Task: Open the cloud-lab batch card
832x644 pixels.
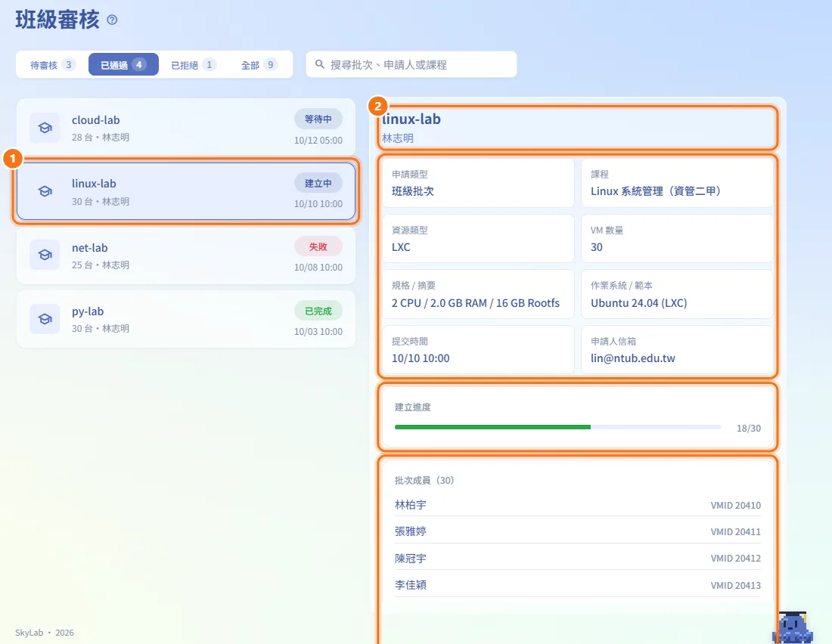Action: [186, 127]
